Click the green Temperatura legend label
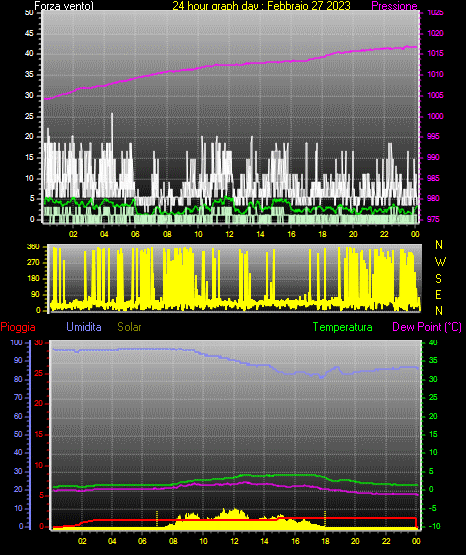The width and height of the screenshot is (466, 555). point(342,327)
